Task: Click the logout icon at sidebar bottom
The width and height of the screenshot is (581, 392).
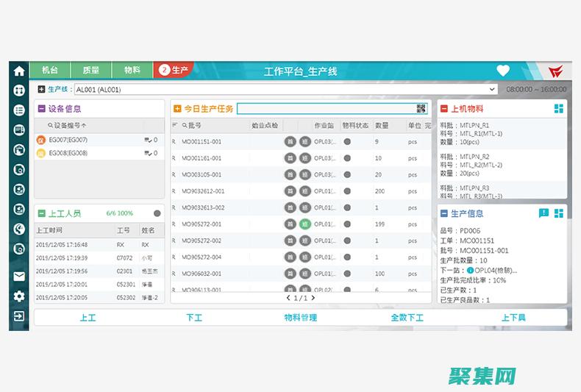Action: point(19,316)
